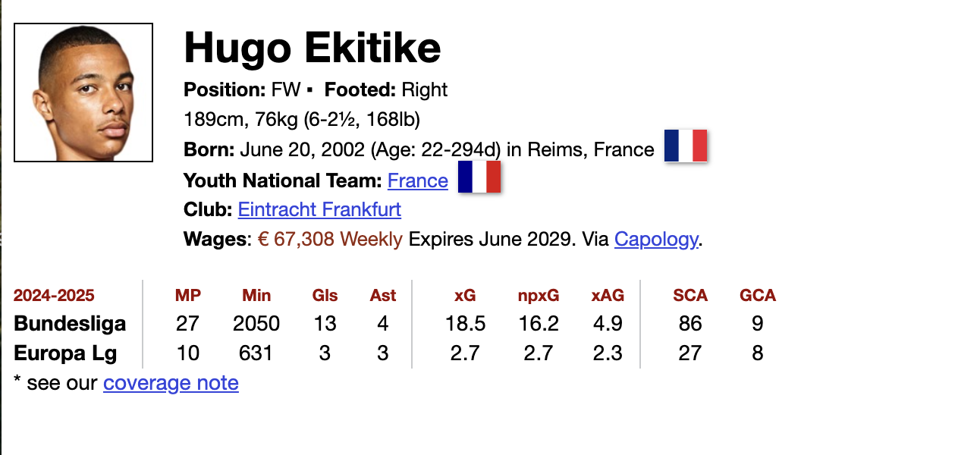Viewport: 980px width, 455px height.
Task: Click the npxG column header
Action: point(539,296)
